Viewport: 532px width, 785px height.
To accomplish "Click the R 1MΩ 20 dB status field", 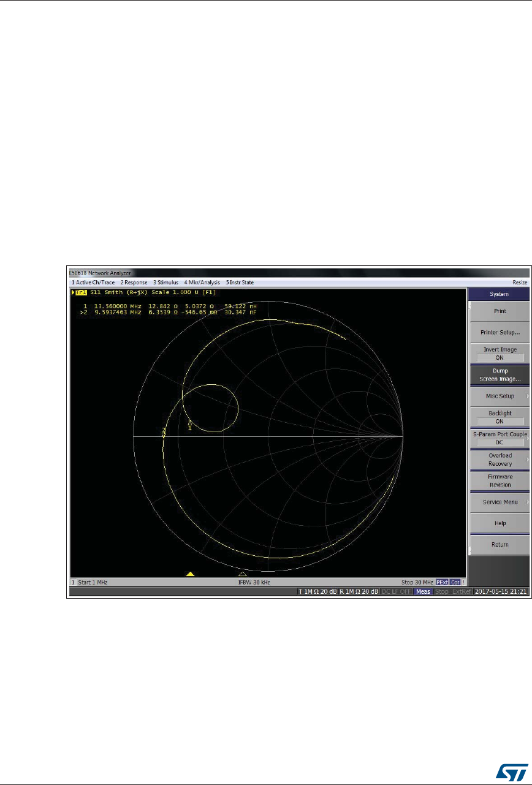I will pos(359,592).
